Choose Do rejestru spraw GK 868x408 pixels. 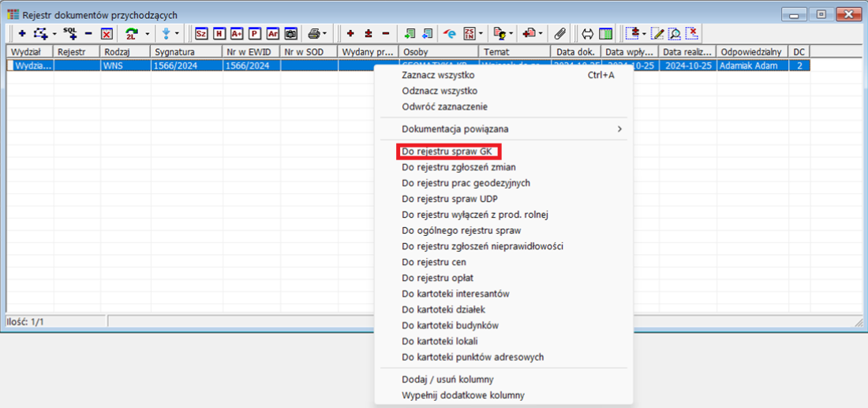447,152
